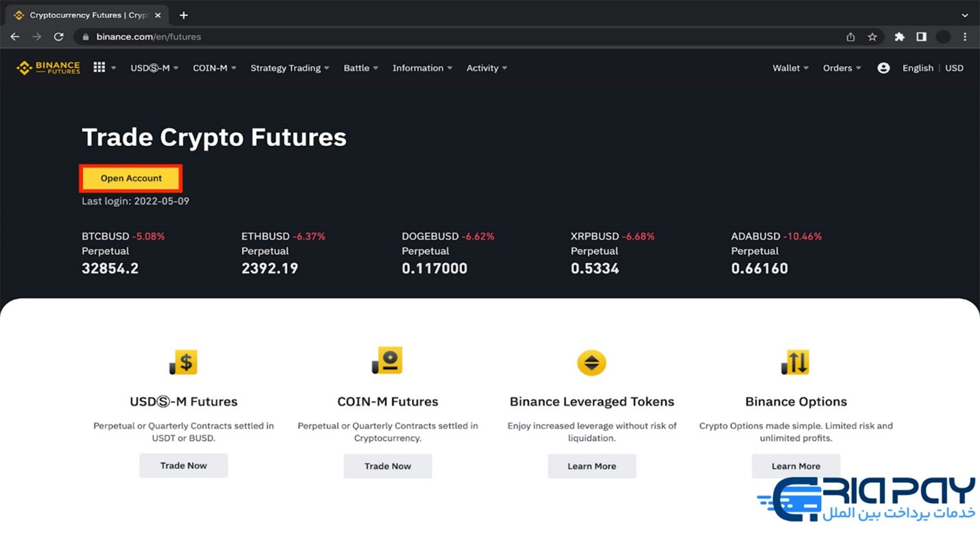Click Learn More under Binance Leveraged Tokens

(x=591, y=466)
